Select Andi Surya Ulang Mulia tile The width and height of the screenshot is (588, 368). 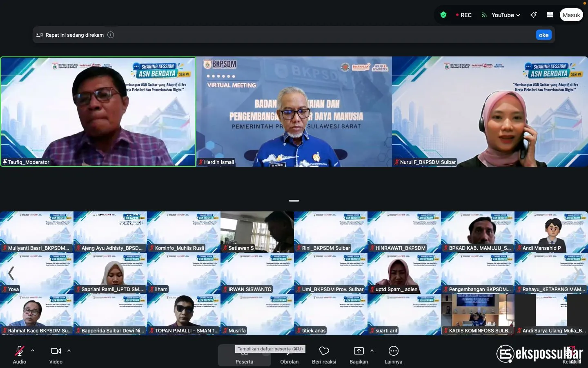(551, 314)
